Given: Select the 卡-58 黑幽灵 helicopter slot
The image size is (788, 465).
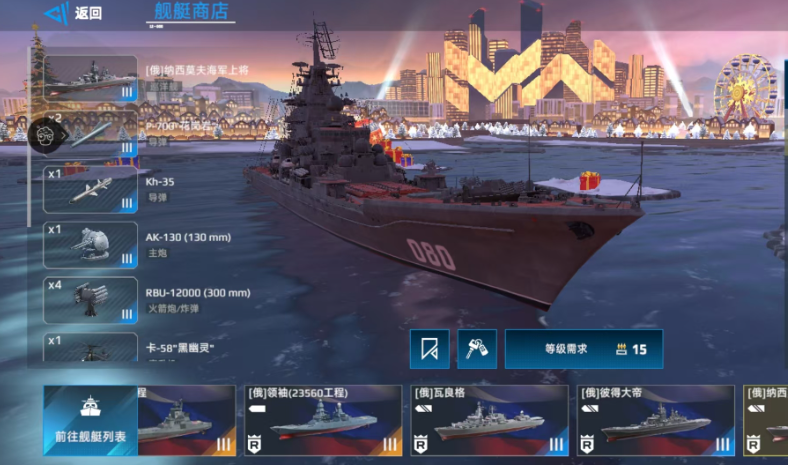Looking at the screenshot, I should [x=90, y=347].
